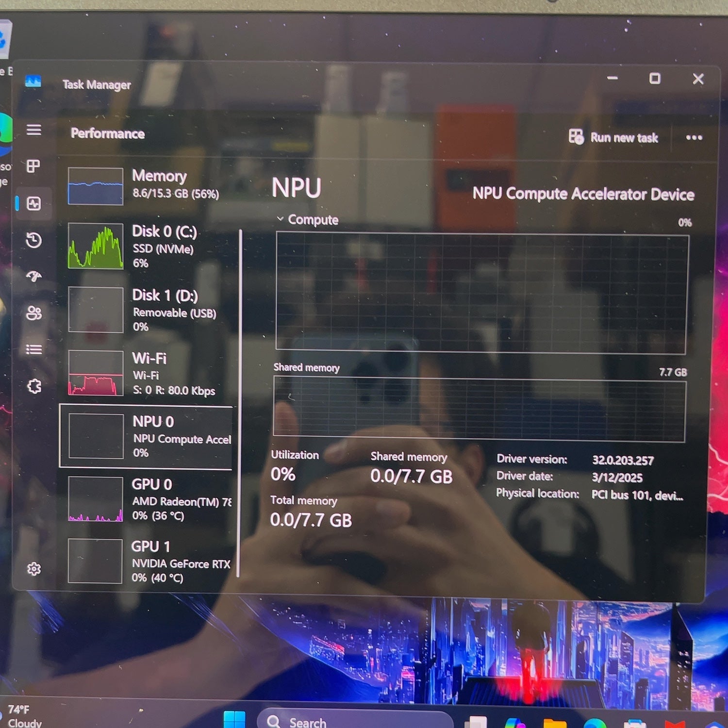The height and width of the screenshot is (728, 728).
Task: Select Disk 0 (C:) entry
Action: click(x=146, y=246)
